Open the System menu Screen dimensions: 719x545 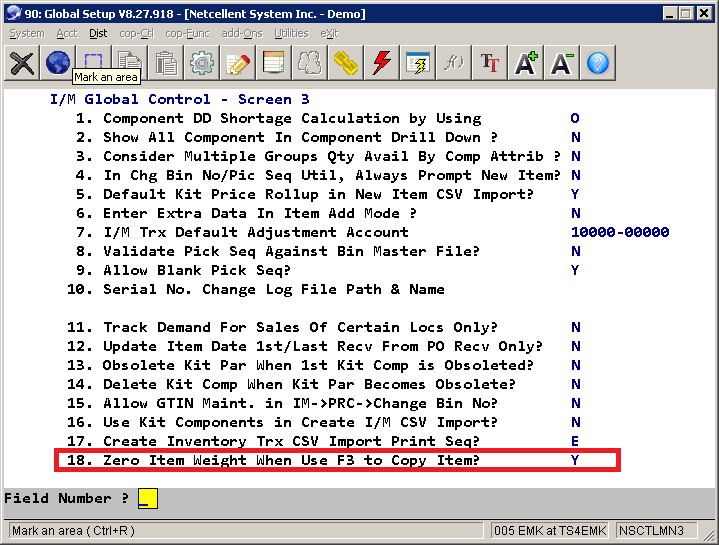(26, 33)
